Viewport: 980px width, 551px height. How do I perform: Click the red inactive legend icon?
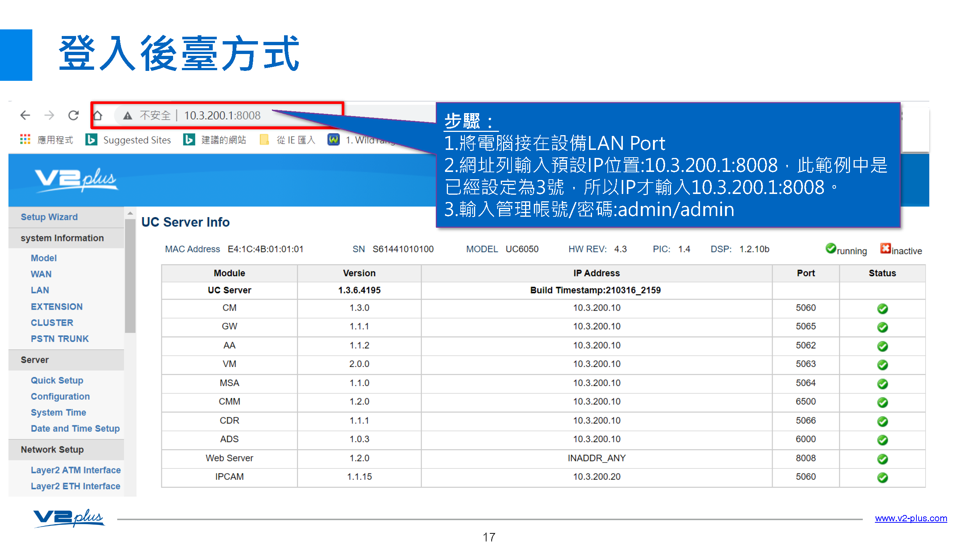885,249
